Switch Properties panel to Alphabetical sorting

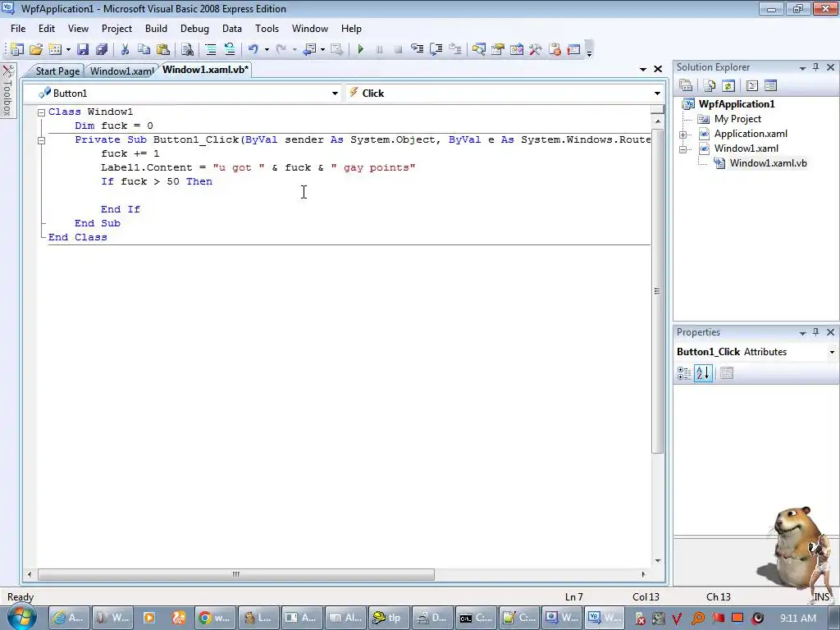point(703,373)
